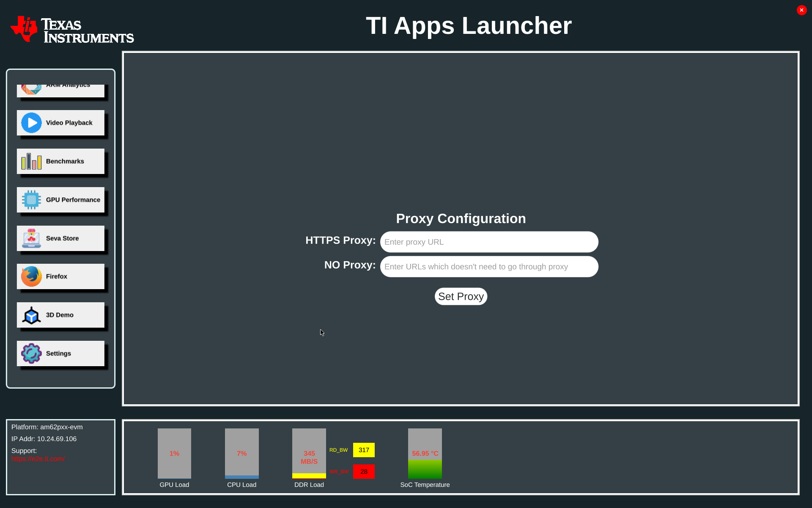The image size is (812, 508).
Task: Click the CPU Load caption
Action: [x=241, y=485]
